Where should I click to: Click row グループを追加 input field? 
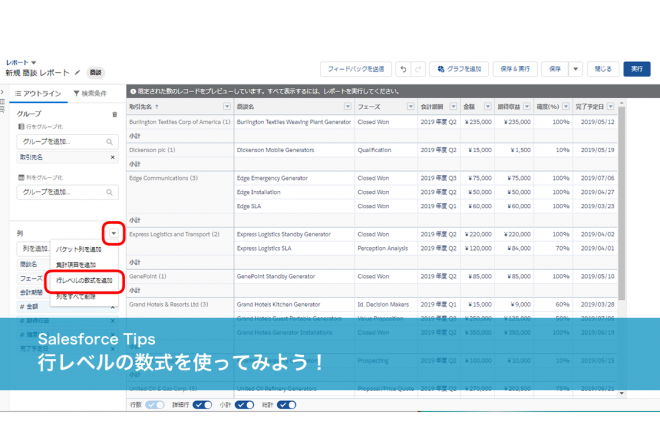tap(67, 142)
